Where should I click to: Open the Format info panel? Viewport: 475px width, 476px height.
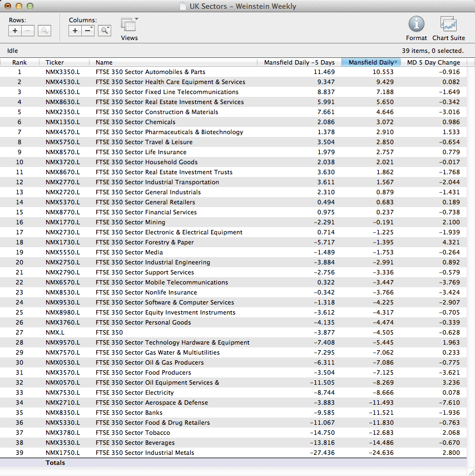416,24
